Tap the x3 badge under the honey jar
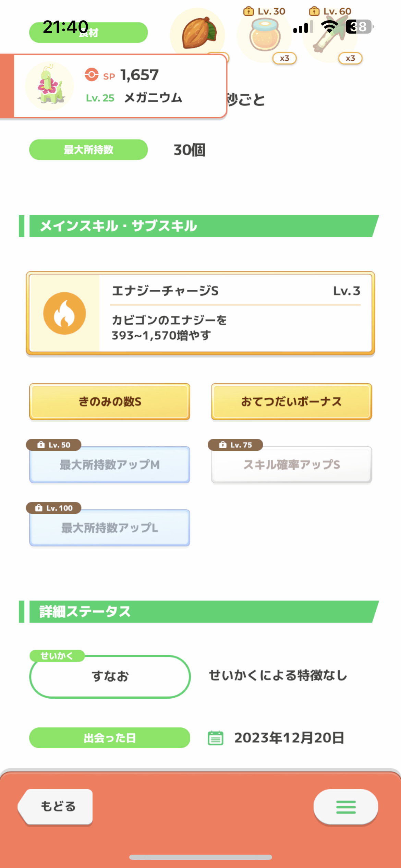The image size is (401, 868). (x=284, y=58)
